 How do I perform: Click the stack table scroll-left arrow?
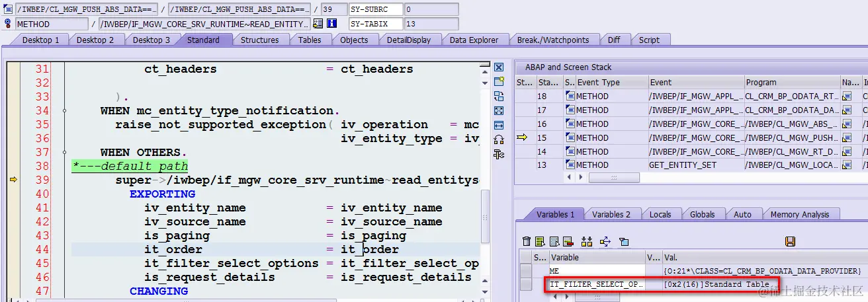coord(569,178)
